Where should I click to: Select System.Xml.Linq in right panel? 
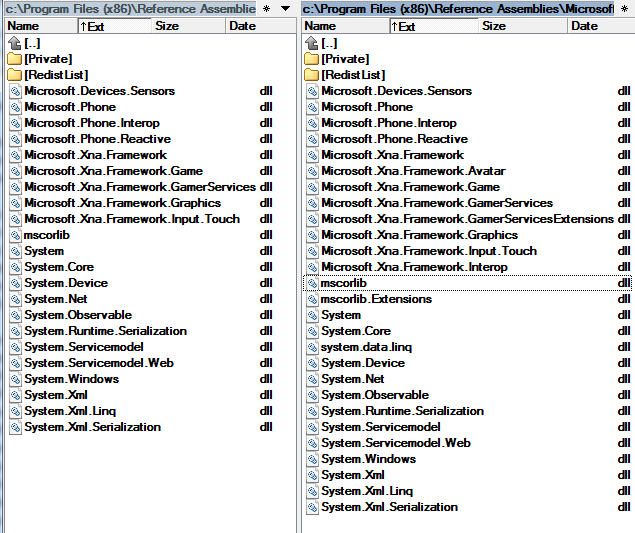coord(367,491)
